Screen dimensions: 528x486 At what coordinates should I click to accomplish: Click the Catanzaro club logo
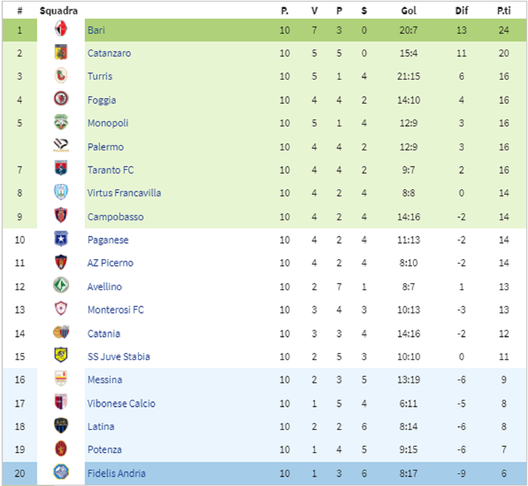coord(61,52)
